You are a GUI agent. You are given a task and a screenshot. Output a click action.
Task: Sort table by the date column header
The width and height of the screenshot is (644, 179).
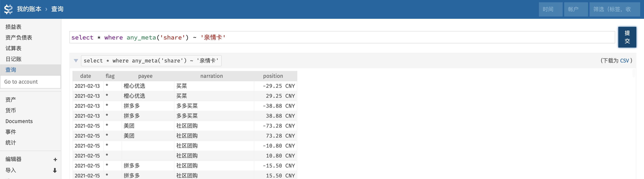[x=86, y=76]
